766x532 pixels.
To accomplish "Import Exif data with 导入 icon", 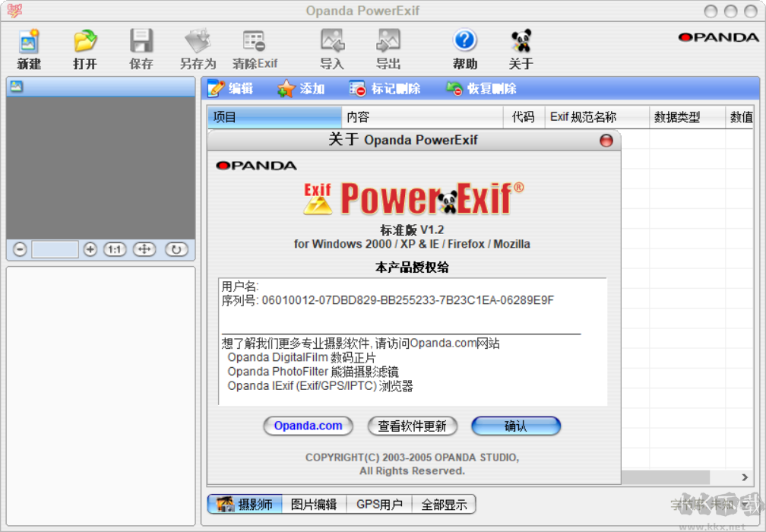I will tap(331, 47).
